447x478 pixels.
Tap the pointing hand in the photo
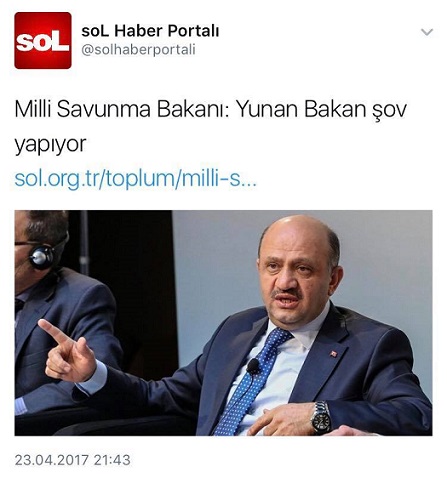pos(67,352)
